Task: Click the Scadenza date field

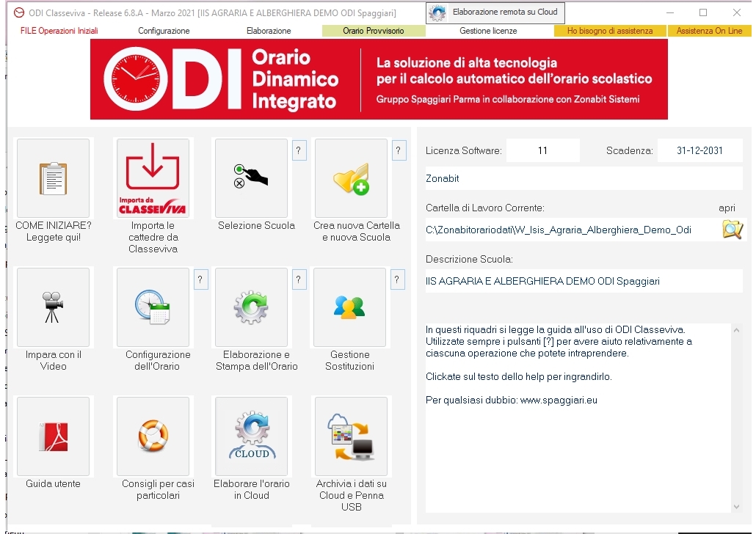Action: point(699,151)
